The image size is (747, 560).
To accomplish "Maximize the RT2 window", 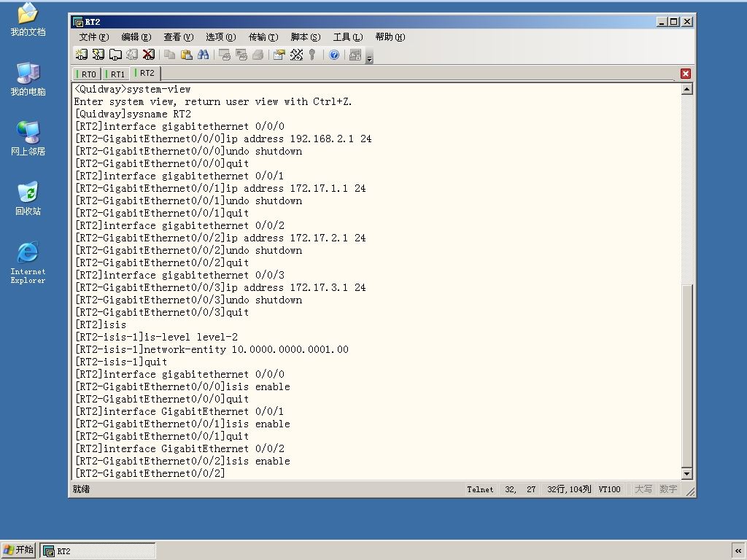I will click(x=673, y=22).
